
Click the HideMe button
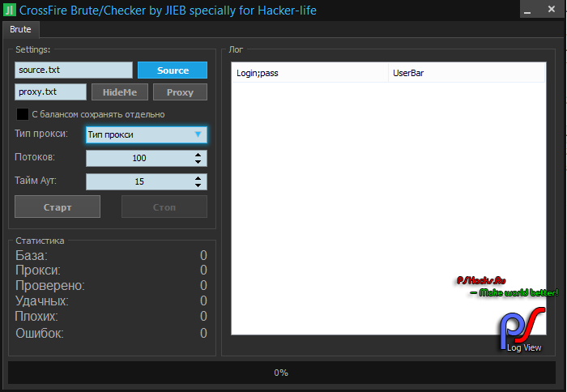point(120,92)
